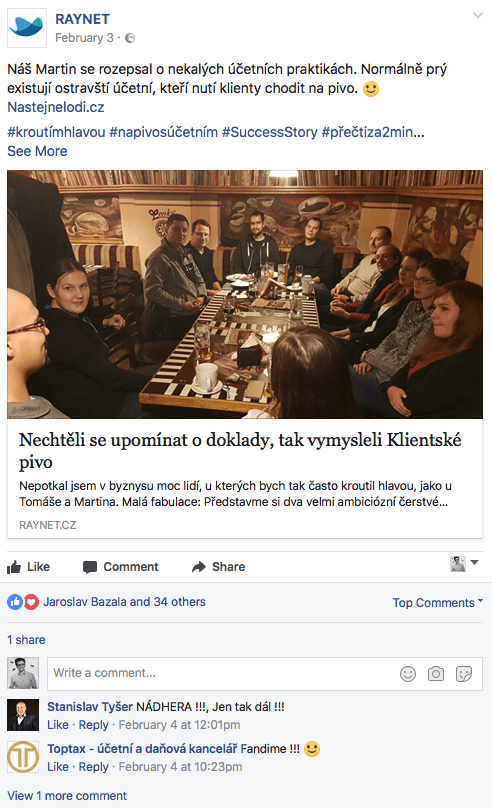
Task: Open article headline about Klientské pivo
Action: tap(240, 450)
